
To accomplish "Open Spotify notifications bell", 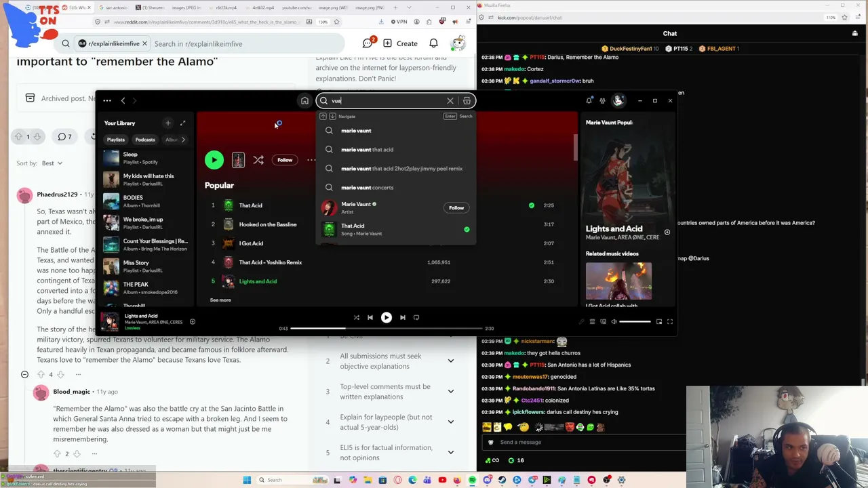I will point(589,101).
